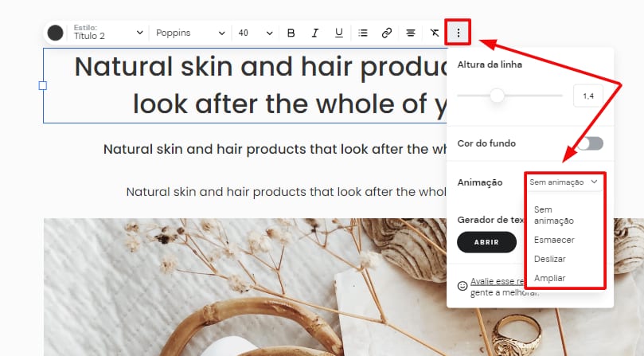Image resolution: width=644 pixels, height=356 pixels.
Task: Choose Esmaecer animation option
Action: click(554, 240)
